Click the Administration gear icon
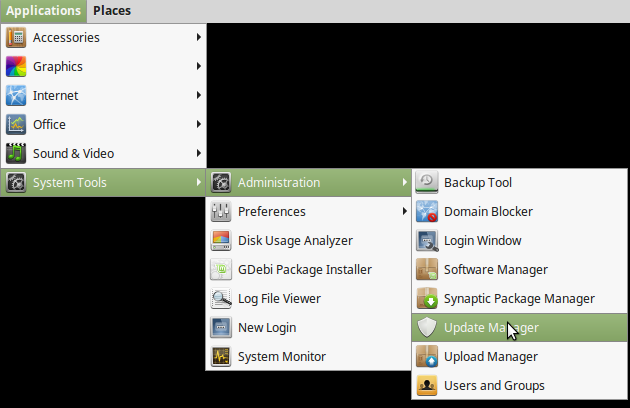Screen dimensions: 630x408 221,182
